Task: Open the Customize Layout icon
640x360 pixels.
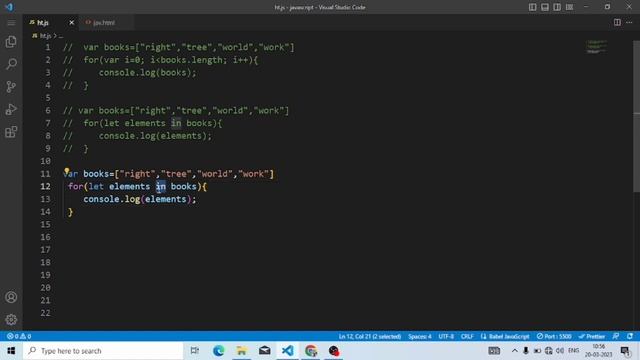Action: pos(569,7)
